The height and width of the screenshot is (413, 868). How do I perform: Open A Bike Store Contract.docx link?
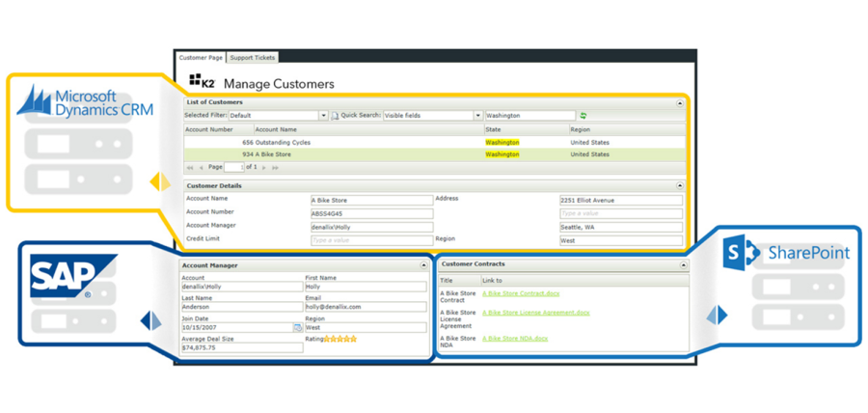pyautogui.click(x=522, y=293)
